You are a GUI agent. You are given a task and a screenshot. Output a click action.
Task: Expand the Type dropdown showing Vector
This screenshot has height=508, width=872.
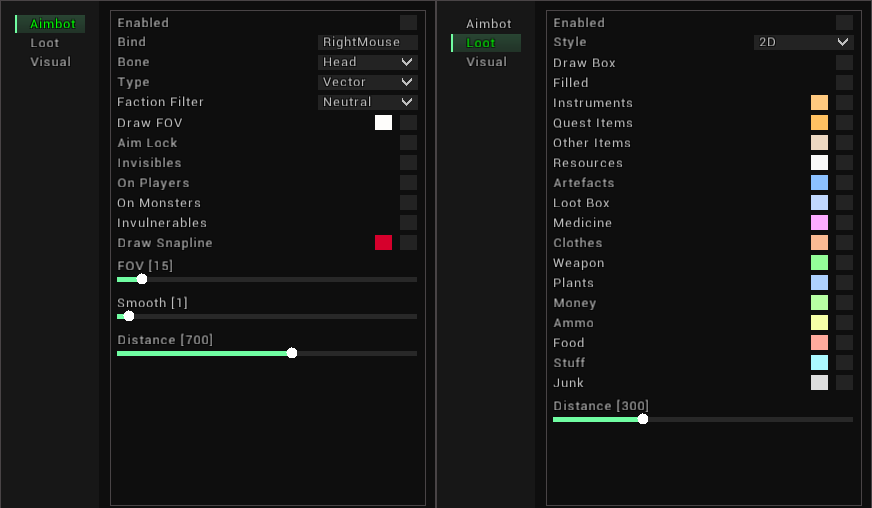367,82
